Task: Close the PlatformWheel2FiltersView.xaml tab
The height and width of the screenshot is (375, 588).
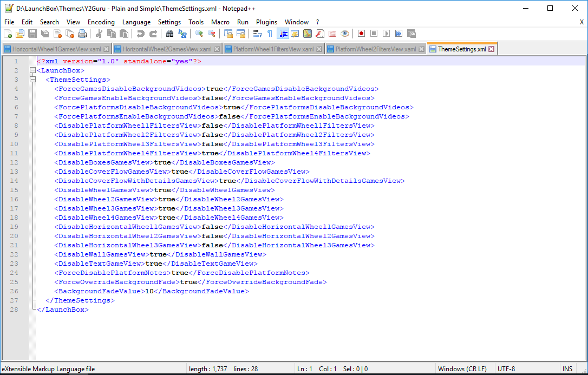Action: coord(421,49)
